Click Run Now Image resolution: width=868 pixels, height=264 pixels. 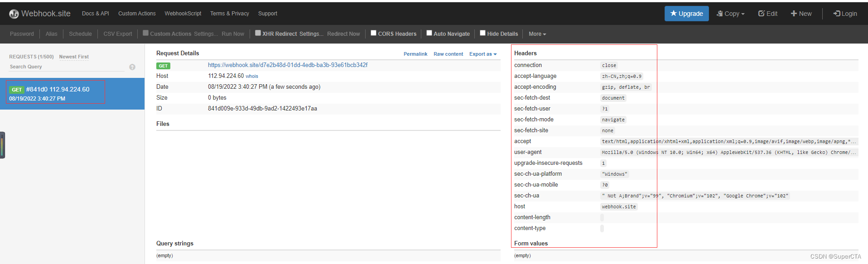[233, 34]
